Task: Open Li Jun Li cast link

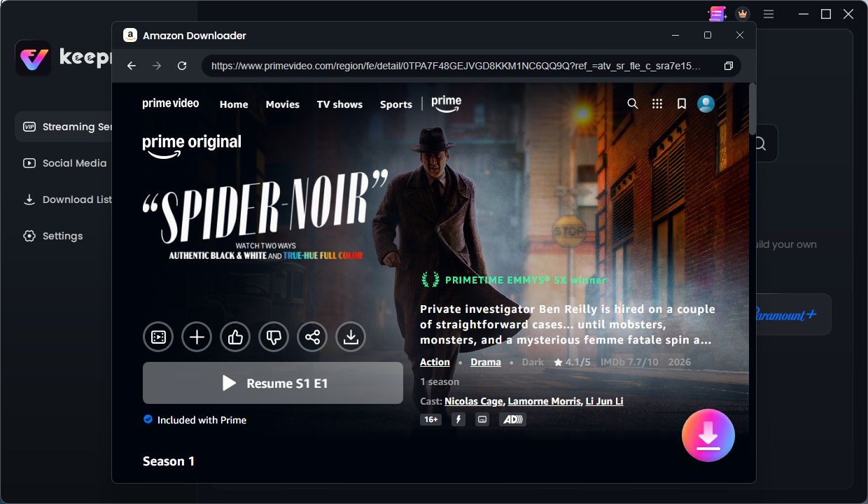Action: [x=604, y=401]
